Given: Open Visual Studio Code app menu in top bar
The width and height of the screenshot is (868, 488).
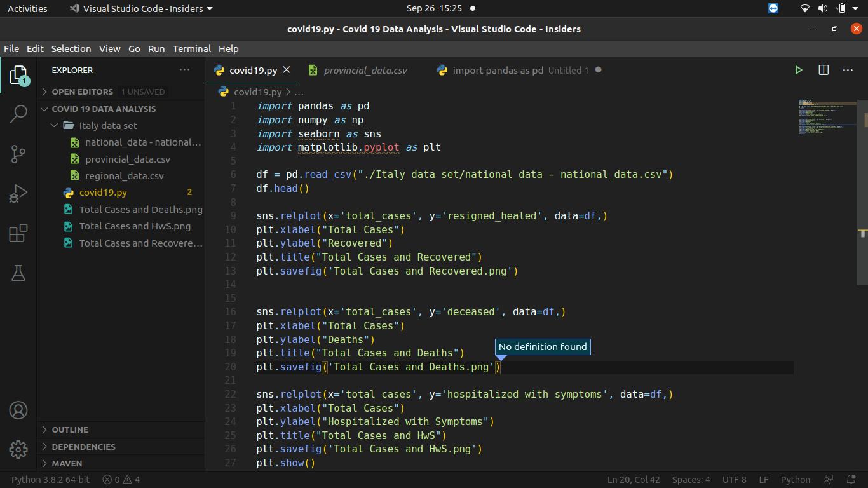Looking at the screenshot, I should tap(141, 8).
